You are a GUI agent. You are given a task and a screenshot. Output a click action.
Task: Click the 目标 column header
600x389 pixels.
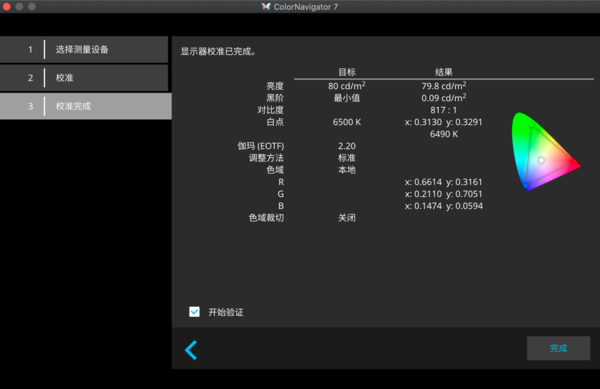click(347, 72)
